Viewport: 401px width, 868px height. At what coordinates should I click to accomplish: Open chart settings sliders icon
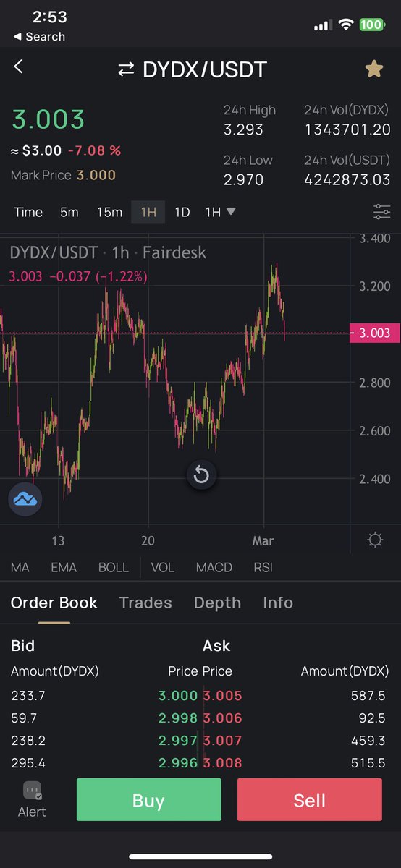(381, 212)
